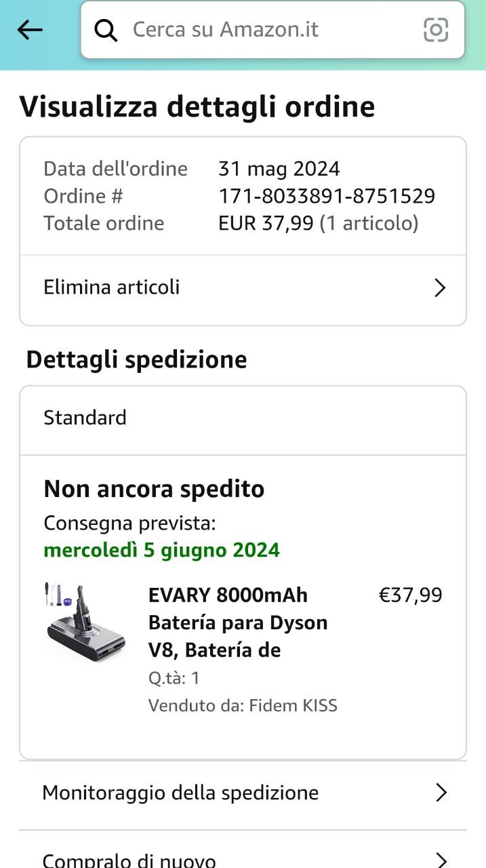The height and width of the screenshot is (868, 486).
Task: Click the chevron next to Compralo di nuovo
Action: [x=441, y=860]
